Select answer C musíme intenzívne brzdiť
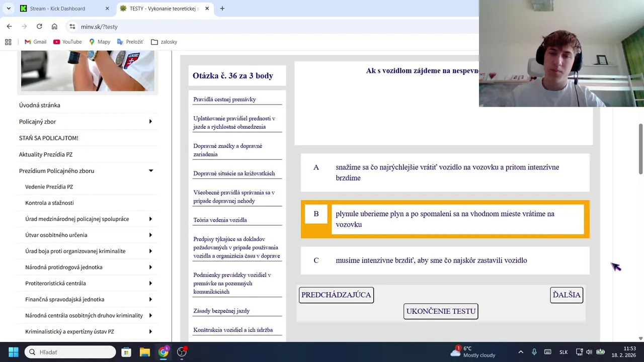644x362 pixels. (445, 260)
